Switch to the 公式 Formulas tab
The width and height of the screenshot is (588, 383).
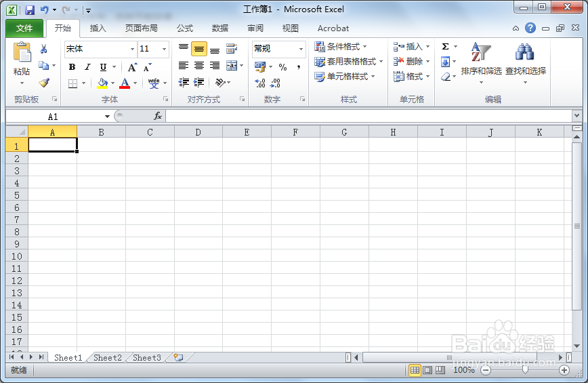pos(185,28)
